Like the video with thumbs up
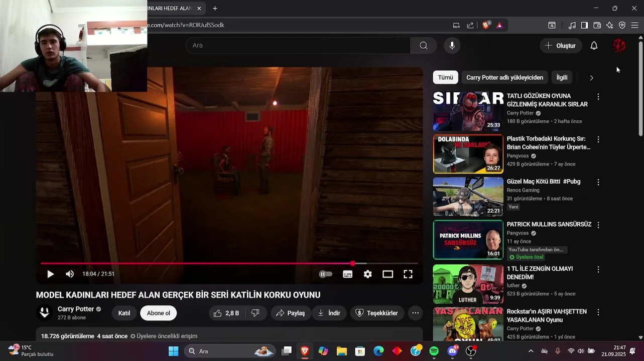The height and width of the screenshot is (361, 644). pyautogui.click(x=226, y=313)
